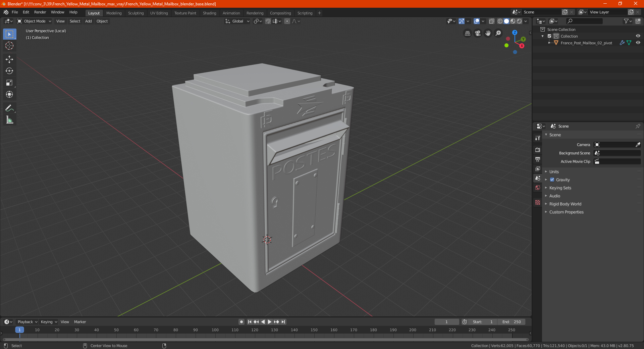Switch to the UV Editing workspace tab
This screenshot has height=349, width=644.
[159, 13]
